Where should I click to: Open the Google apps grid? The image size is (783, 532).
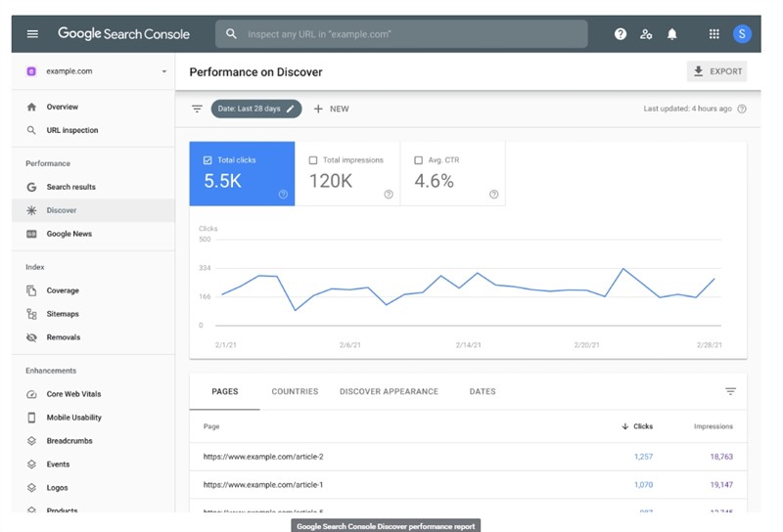(x=714, y=34)
